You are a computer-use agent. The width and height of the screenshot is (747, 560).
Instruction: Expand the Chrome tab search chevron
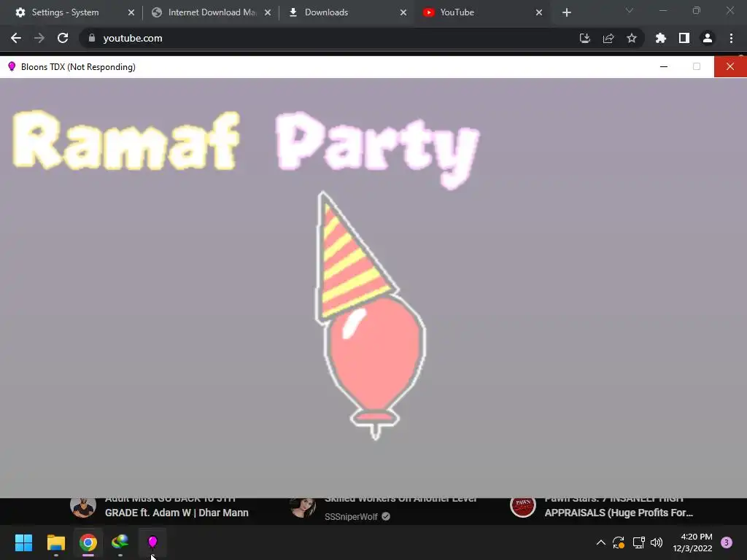(630, 10)
